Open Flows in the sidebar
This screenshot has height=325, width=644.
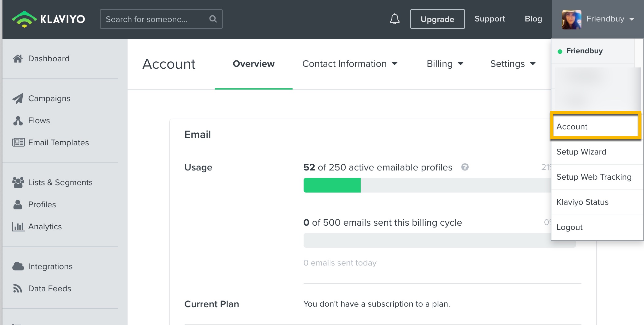[39, 120]
